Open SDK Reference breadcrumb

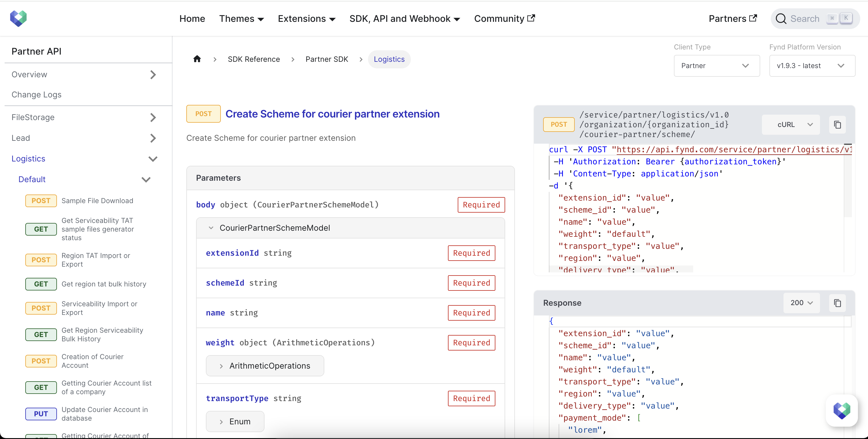pos(254,59)
